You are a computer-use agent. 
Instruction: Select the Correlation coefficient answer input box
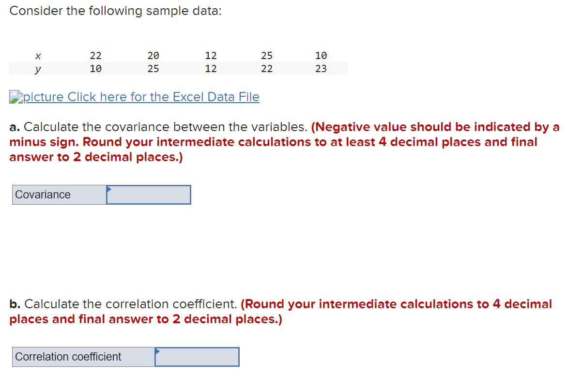[x=197, y=357]
